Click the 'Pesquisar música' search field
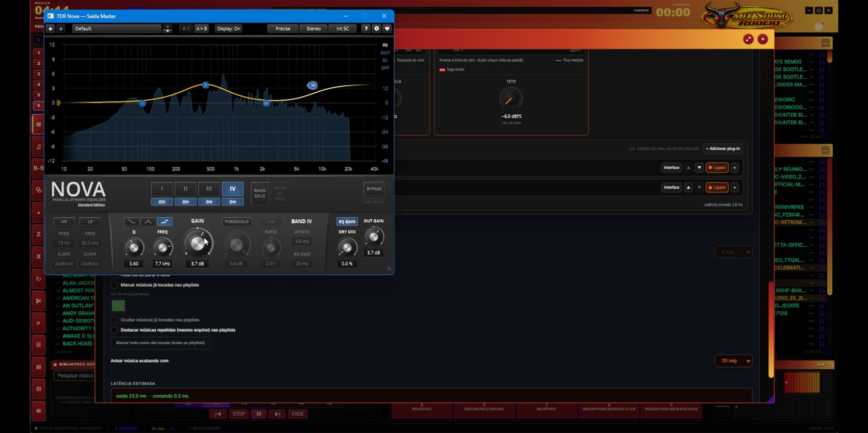The width and height of the screenshot is (868, 433). [x=75, y=376]
